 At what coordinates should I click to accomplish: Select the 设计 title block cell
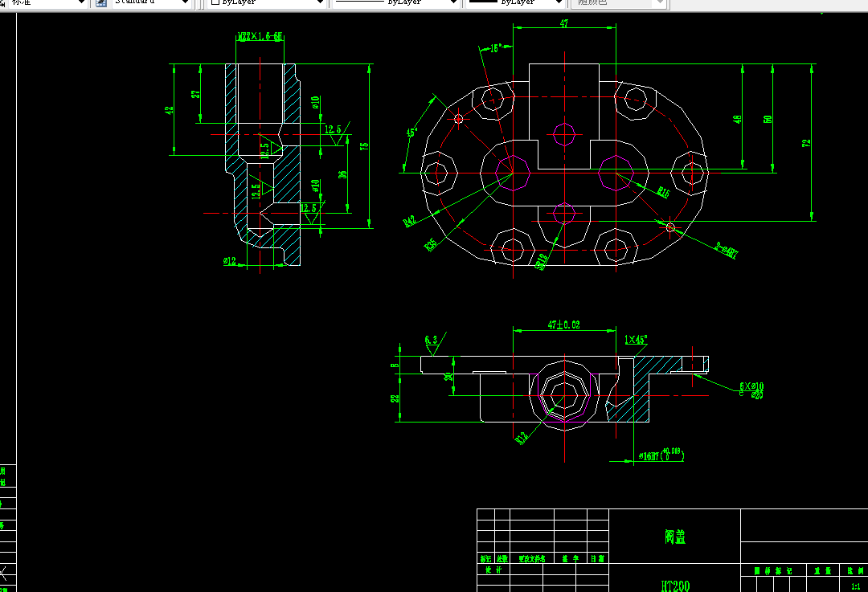click(x=493, y=570)
